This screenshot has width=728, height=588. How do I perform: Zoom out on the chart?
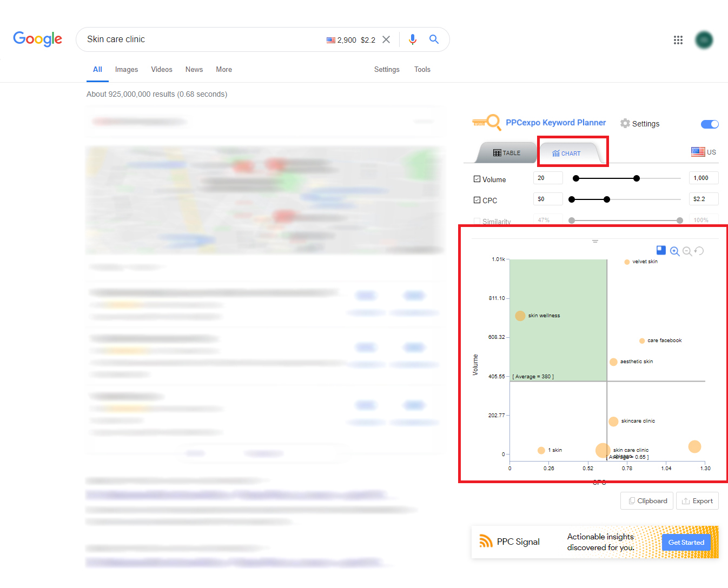pyautogui.click(x=687, y=251)
